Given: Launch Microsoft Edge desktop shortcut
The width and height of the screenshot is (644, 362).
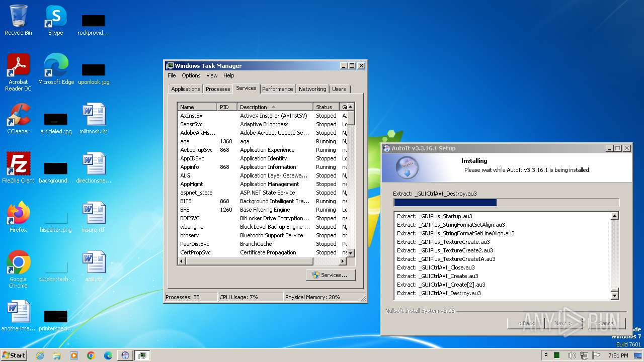Looking at the screenshot, I should pyautogui.click(x=56, y=69).
